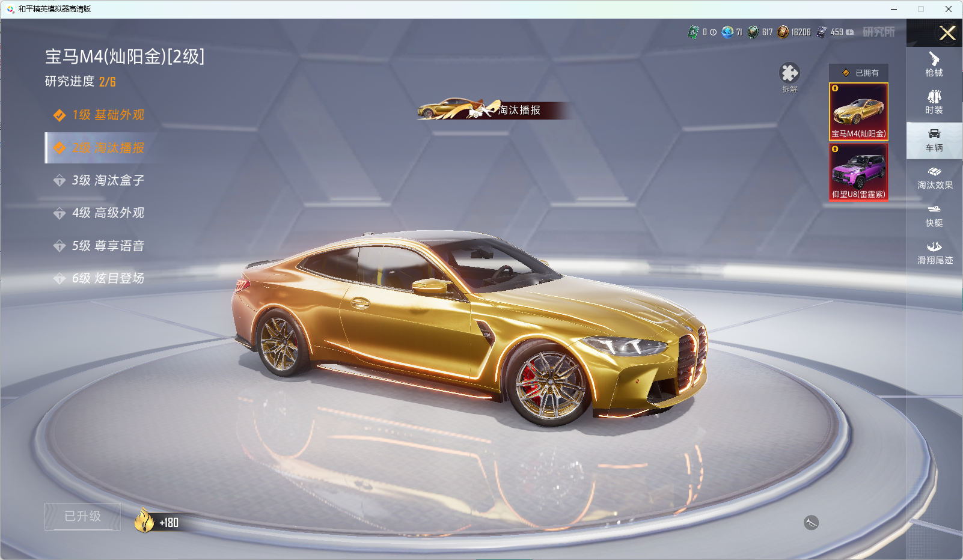Click the plus icon next to 459
The image size is (963, 560).
(850, 32)
